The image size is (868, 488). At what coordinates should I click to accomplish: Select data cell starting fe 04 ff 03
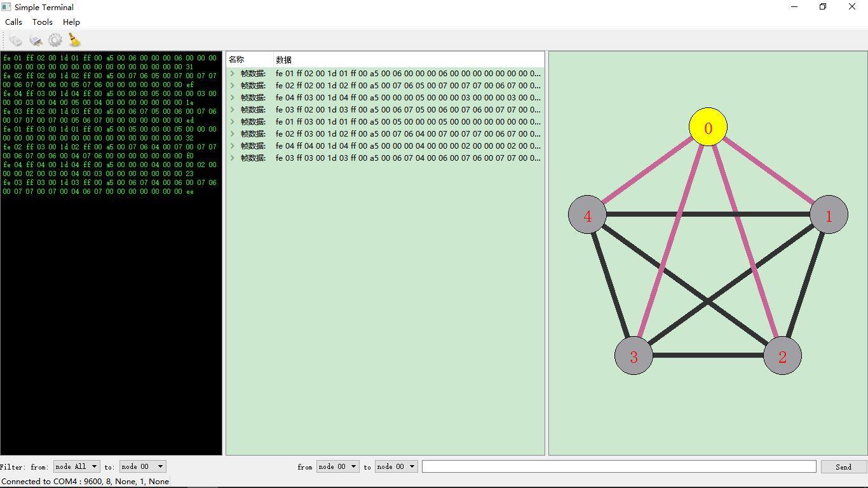(408, 97)
